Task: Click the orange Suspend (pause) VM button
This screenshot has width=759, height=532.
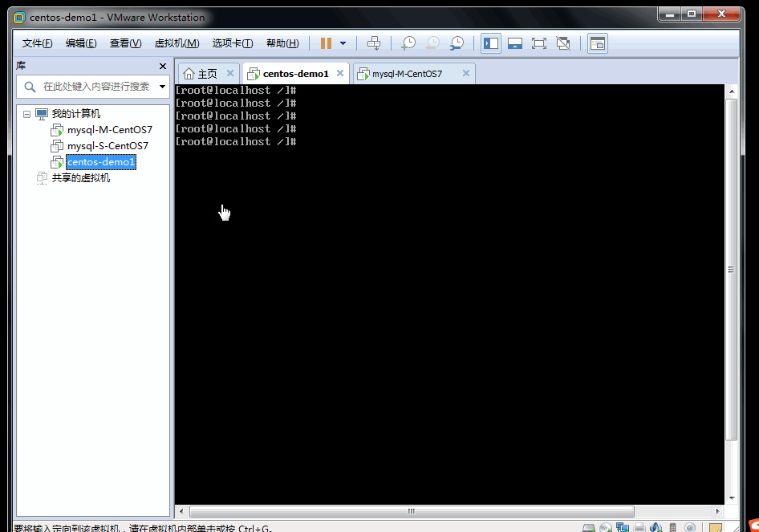Action: tap(326, 43)
